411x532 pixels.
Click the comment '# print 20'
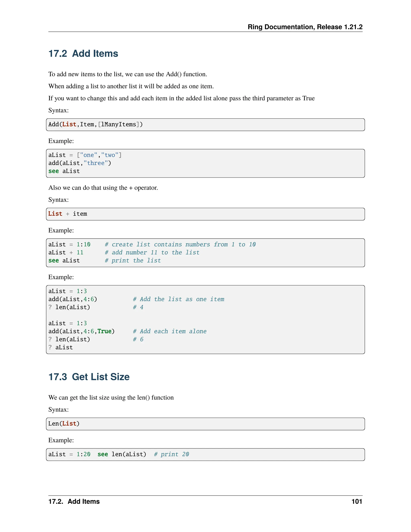tap(171, 455)
